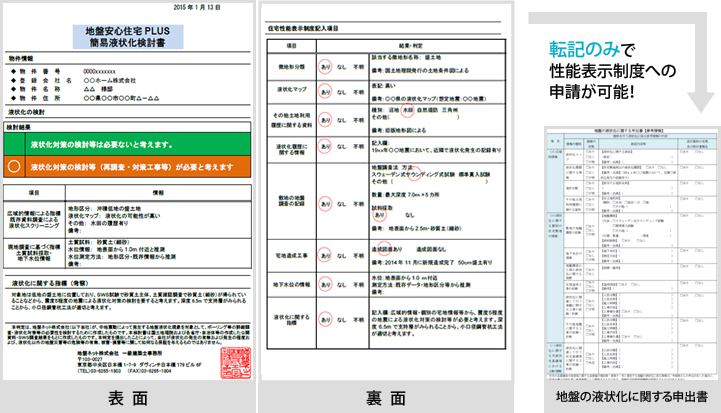The image size is (721, 413).
Task: Click the 地盤の液状化に関する申出書 caption
Action: coord(631,396)
